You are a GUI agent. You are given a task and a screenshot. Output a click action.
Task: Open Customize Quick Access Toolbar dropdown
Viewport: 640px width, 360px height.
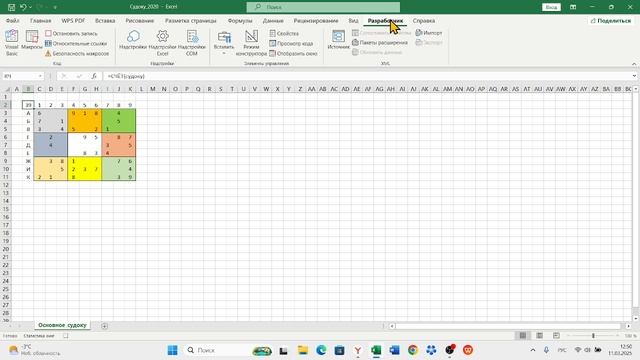click(x=55, y=7)
